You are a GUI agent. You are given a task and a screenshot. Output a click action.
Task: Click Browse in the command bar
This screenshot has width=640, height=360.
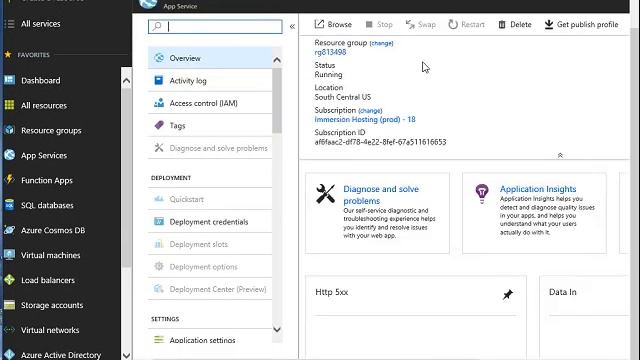(333, 24)
